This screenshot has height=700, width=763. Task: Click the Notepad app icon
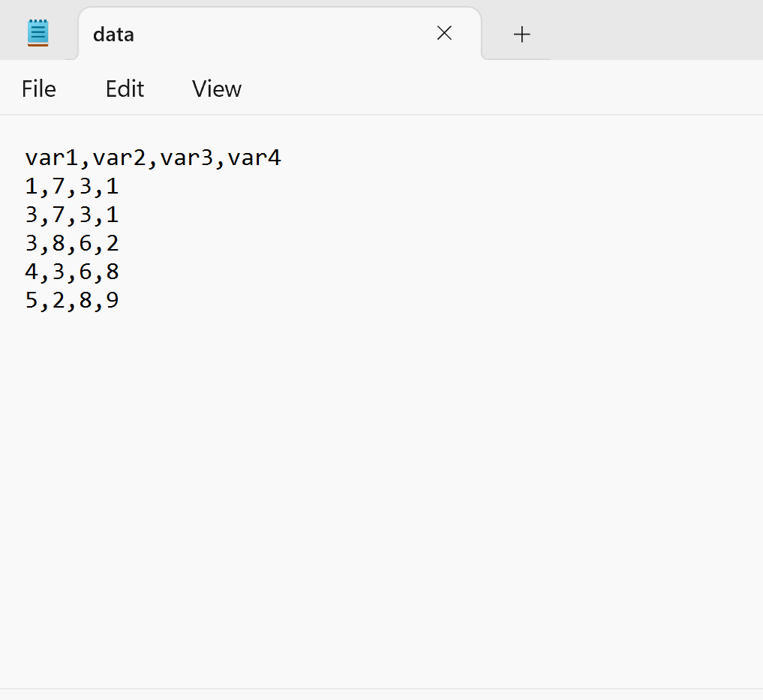pyautogui.click(x=38, y=33)
